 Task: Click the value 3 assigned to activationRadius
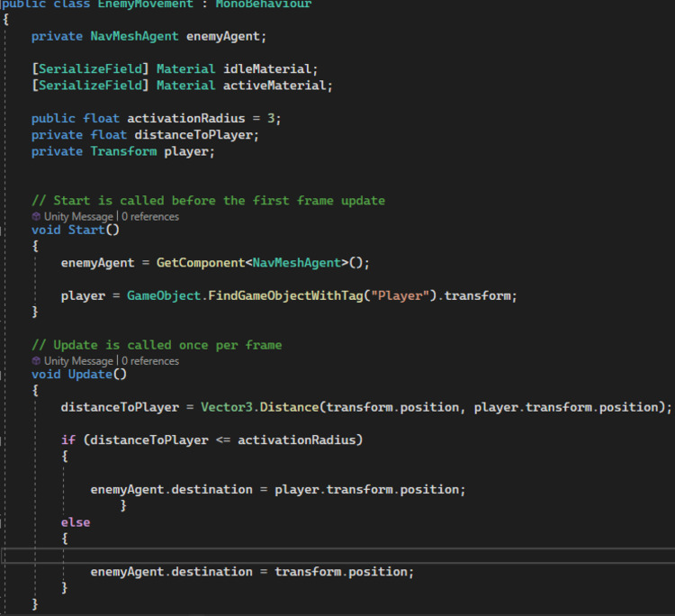click(x=271, y=119)
